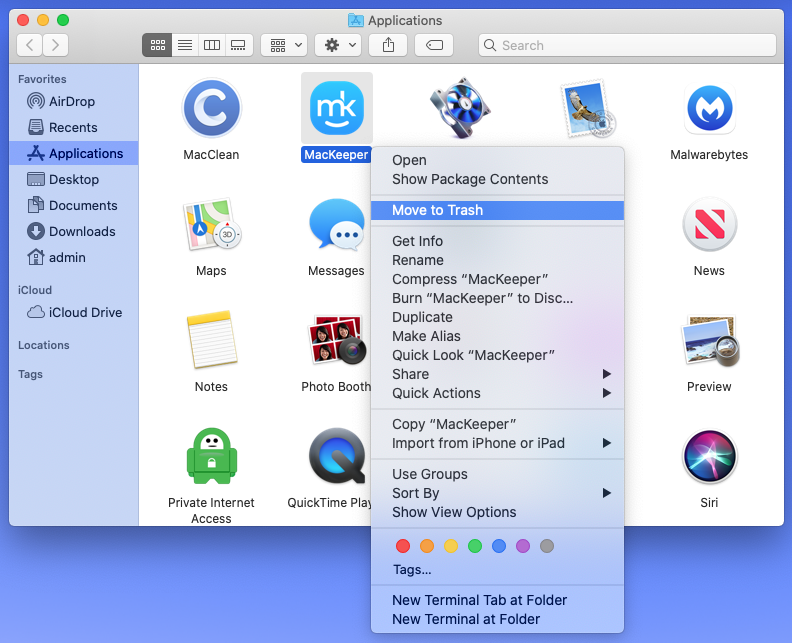Click the Finder Search field
The image size is (792, 643).
tap(627, 45)
